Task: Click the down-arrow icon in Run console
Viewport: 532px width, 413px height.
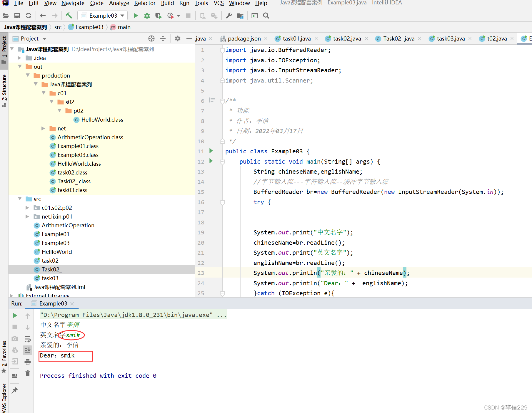Action: point(28,327)
